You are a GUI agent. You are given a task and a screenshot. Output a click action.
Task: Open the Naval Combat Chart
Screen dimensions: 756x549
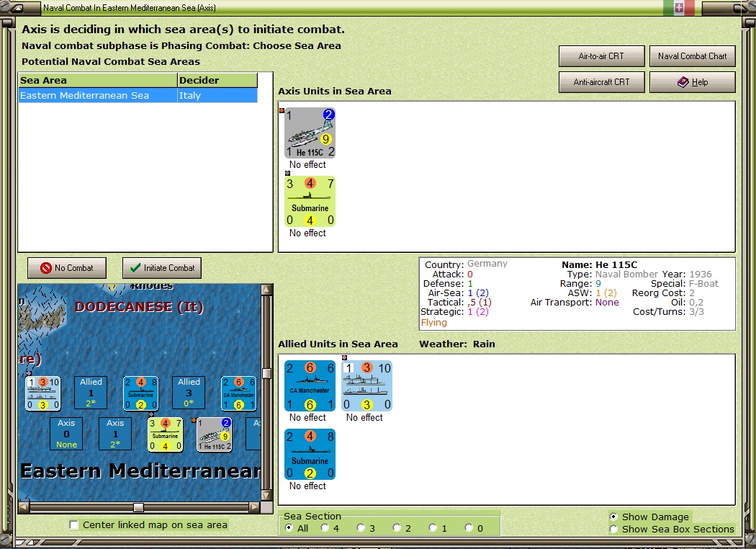click(x=693, y=56)
